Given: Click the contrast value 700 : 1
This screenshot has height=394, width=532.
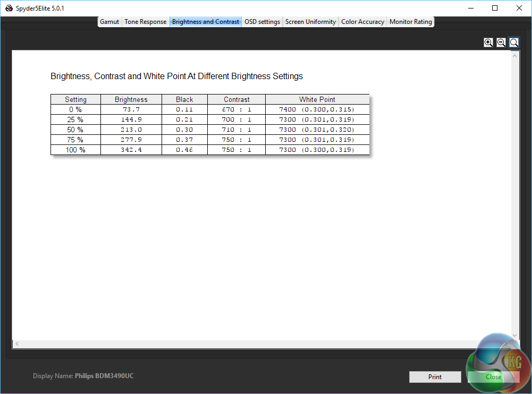Looking at the screenshot, I should pos(237,119).
